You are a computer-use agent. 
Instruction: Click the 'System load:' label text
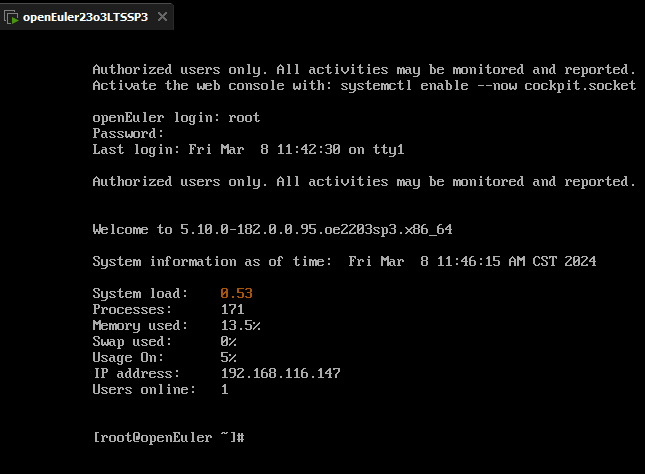pyautogui.click(x=140, y=293)
